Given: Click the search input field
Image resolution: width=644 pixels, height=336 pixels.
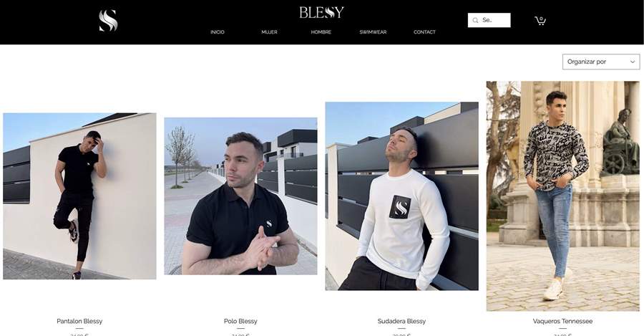Looking at the screenshot, I should click(x=489, y=20).
